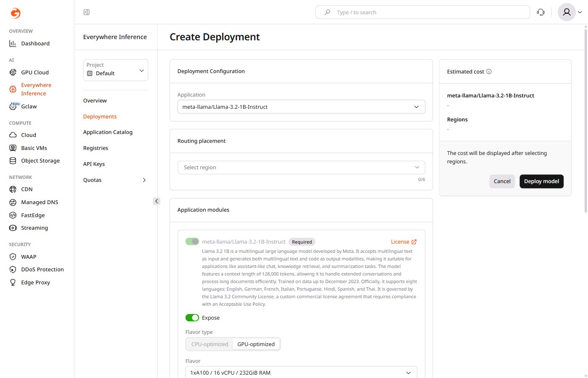The height and width of the screenshot is (378, 588).
Task: Go to Quotas menu item
Action: [92, 180]
